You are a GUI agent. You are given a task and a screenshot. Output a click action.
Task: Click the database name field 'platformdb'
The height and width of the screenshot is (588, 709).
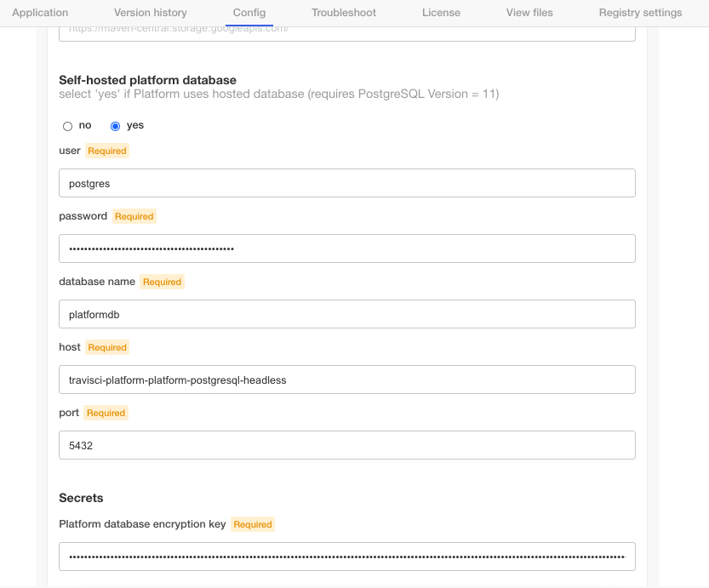[346, 314]
